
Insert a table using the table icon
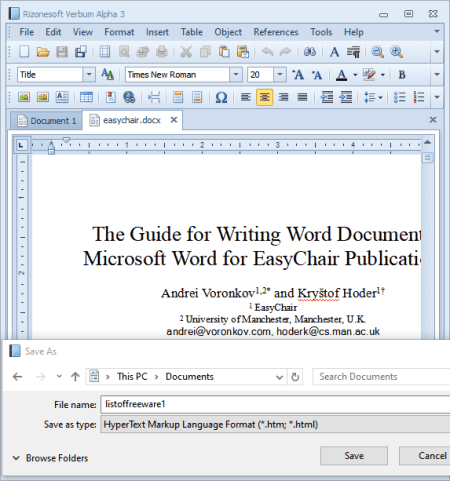pyautogui.click(x=86, y=97)
